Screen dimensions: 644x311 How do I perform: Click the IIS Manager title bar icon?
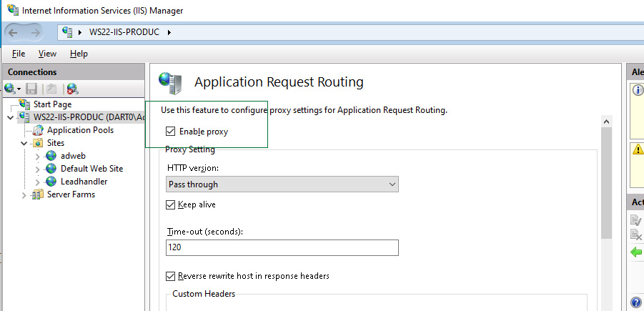click(13, 10)
